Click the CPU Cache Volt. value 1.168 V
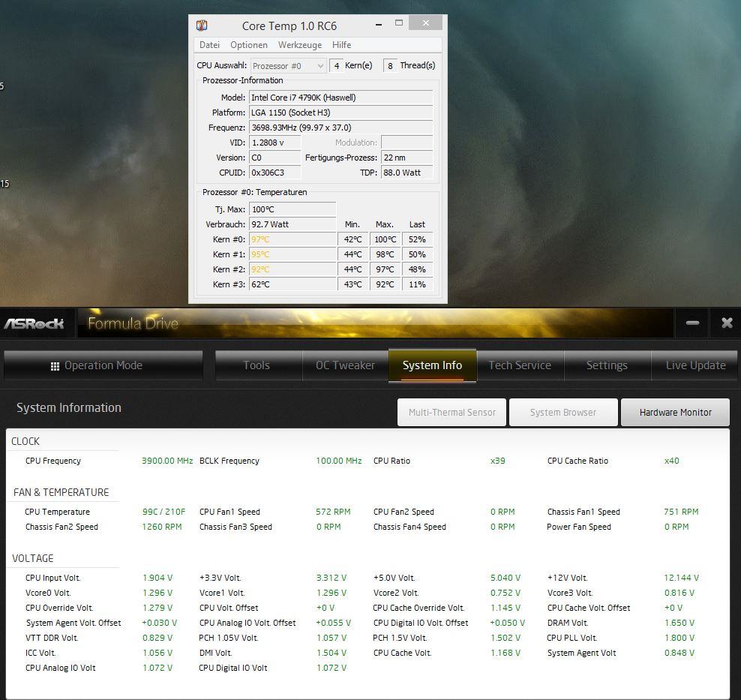741x700 pixels. tap(505, 653)
